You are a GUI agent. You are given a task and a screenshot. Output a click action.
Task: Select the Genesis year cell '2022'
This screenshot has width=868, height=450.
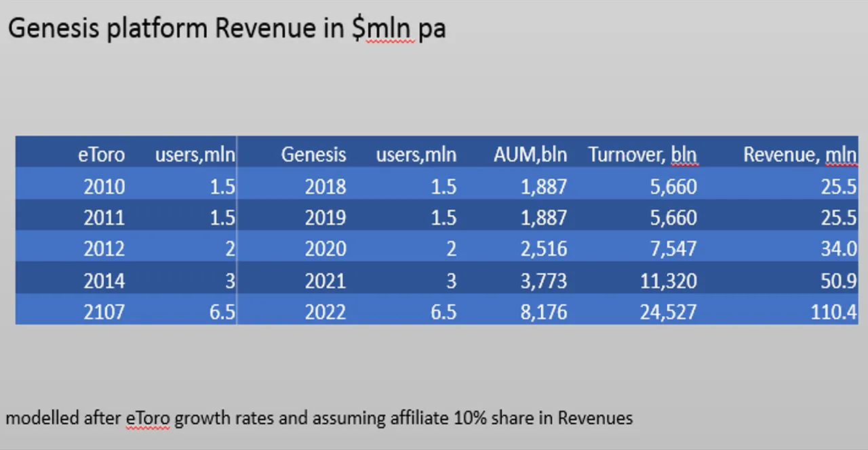click(x=325, y=312)
